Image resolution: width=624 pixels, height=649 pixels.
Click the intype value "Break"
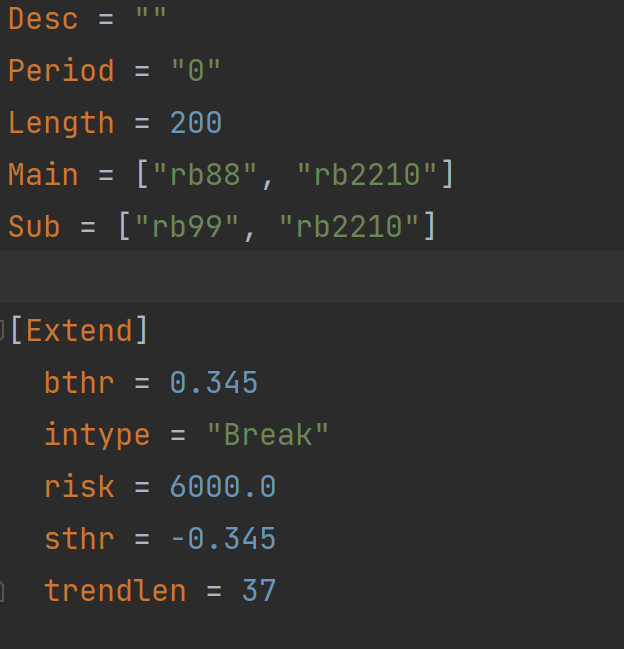pos(268,435)
